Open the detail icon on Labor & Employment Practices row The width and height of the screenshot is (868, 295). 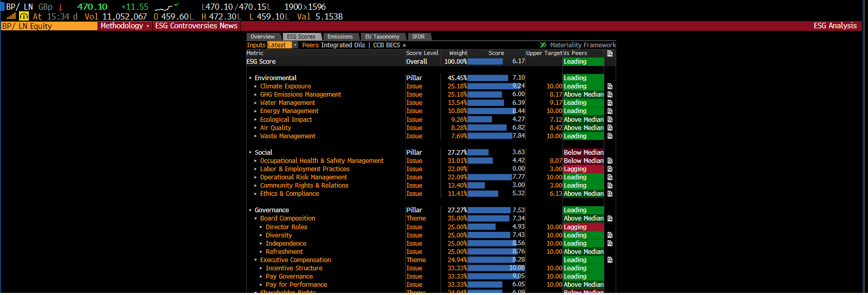click(x=610, y=169)
